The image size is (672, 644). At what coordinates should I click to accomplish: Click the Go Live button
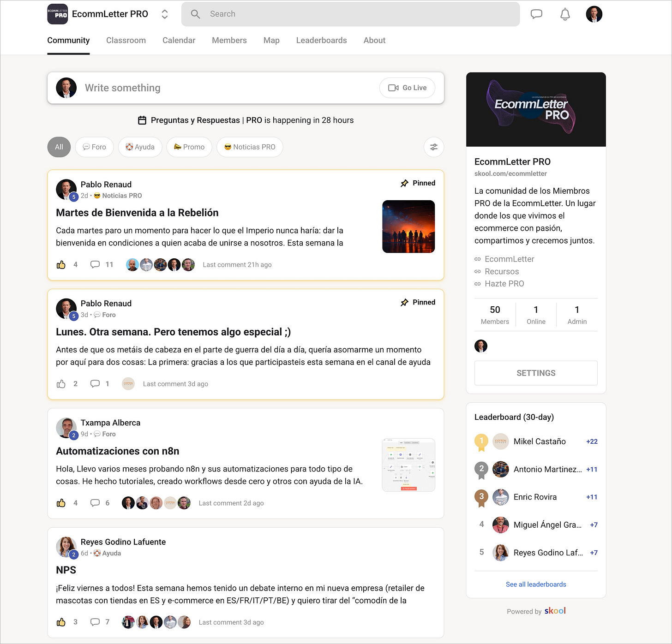pos(407,88)
